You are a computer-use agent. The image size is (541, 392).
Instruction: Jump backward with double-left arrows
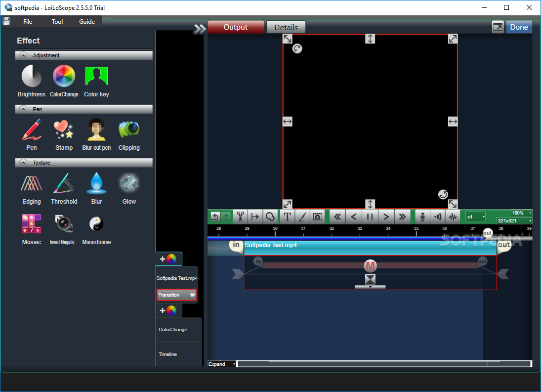337,217
